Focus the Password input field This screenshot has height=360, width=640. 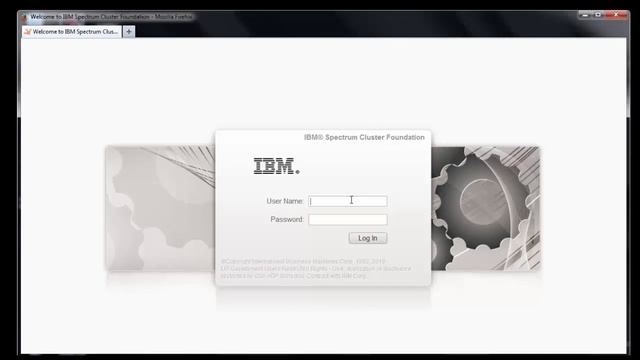coord(348,220)
